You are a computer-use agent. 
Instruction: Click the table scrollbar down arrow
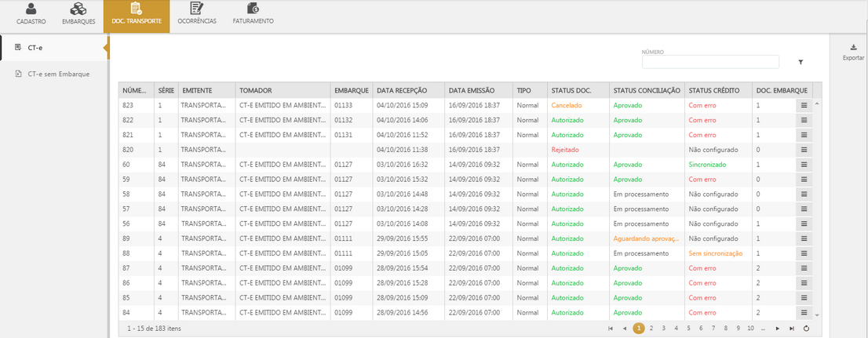pos(817,314)
